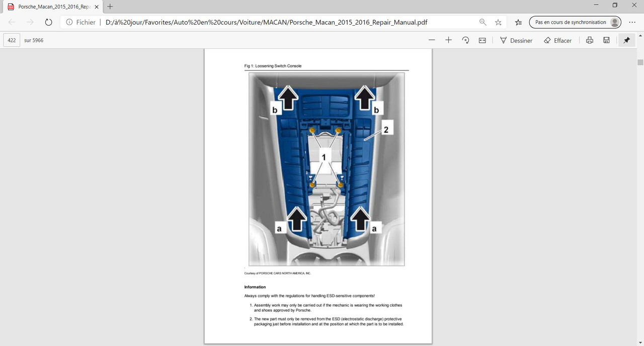
Task: Click list item 1 about working clothes
Action: coord(326,308)
